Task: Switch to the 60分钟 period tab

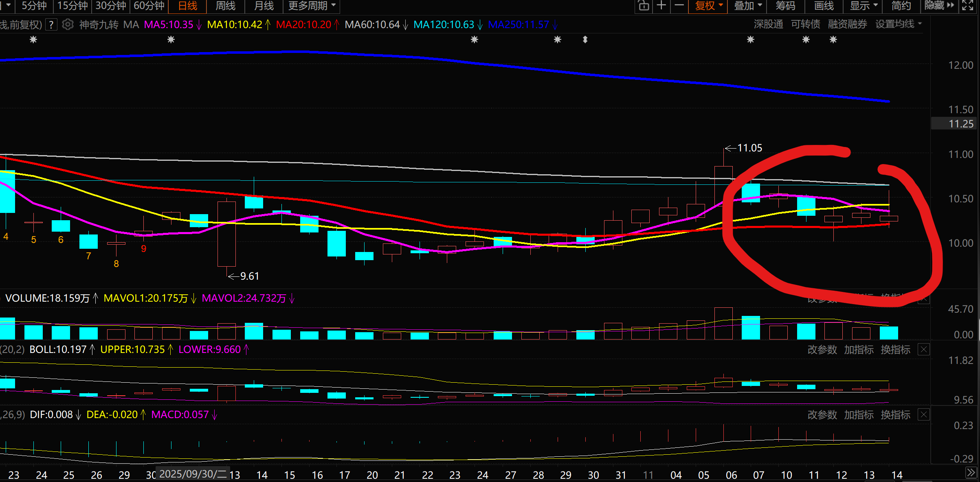Action: (x=149, y=6)
